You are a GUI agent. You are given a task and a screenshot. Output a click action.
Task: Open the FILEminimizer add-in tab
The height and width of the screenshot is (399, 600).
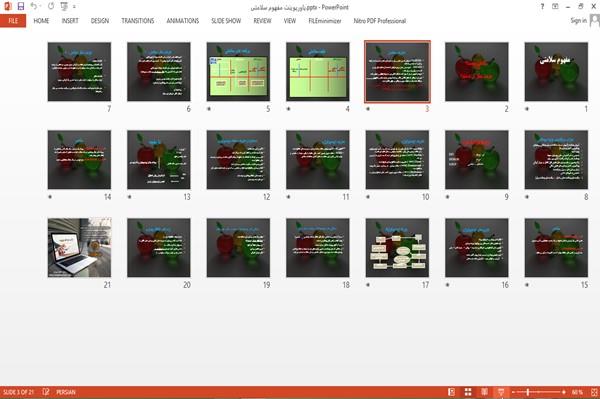[x=325, y=21]
